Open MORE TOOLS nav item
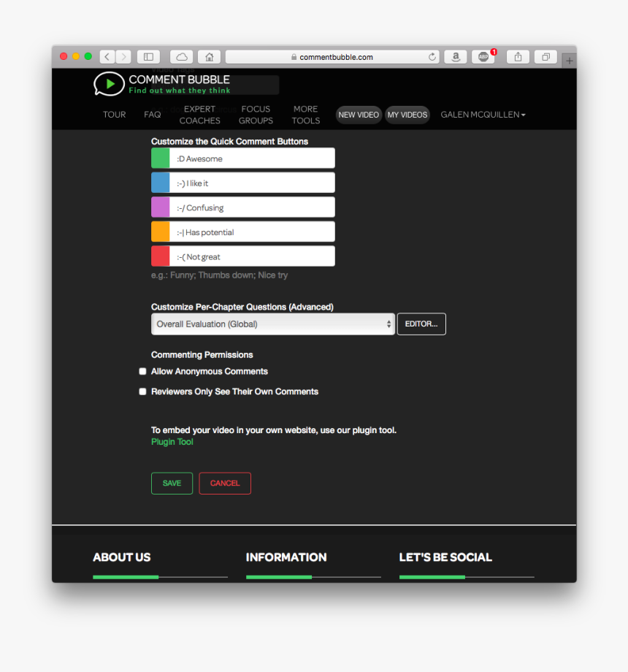Image resolution: width=628 pixels, height=672 pixels. [x=306, y=115]
